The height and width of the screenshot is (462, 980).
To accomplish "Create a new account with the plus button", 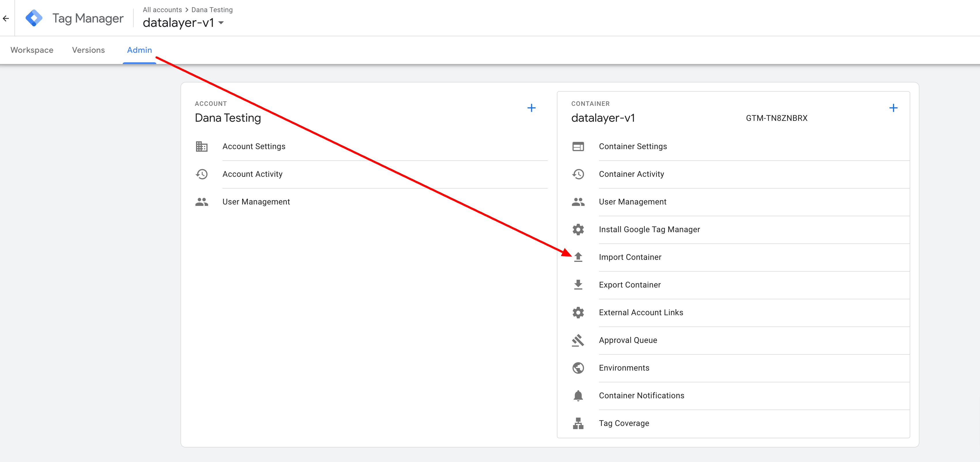I will point(531,108).
